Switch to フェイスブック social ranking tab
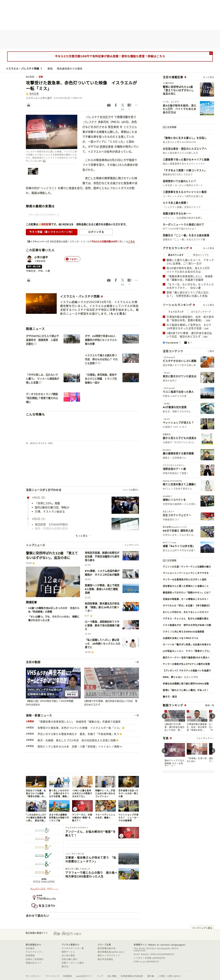The image size is (220, 980). click(x=176, y=312)
